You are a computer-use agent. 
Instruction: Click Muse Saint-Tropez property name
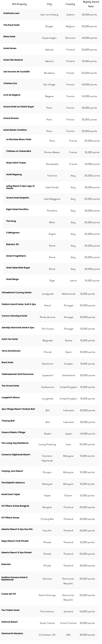[x=16, y=163]
